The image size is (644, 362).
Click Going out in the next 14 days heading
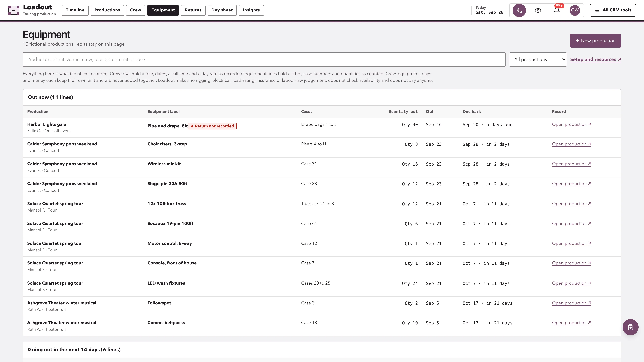74,349
